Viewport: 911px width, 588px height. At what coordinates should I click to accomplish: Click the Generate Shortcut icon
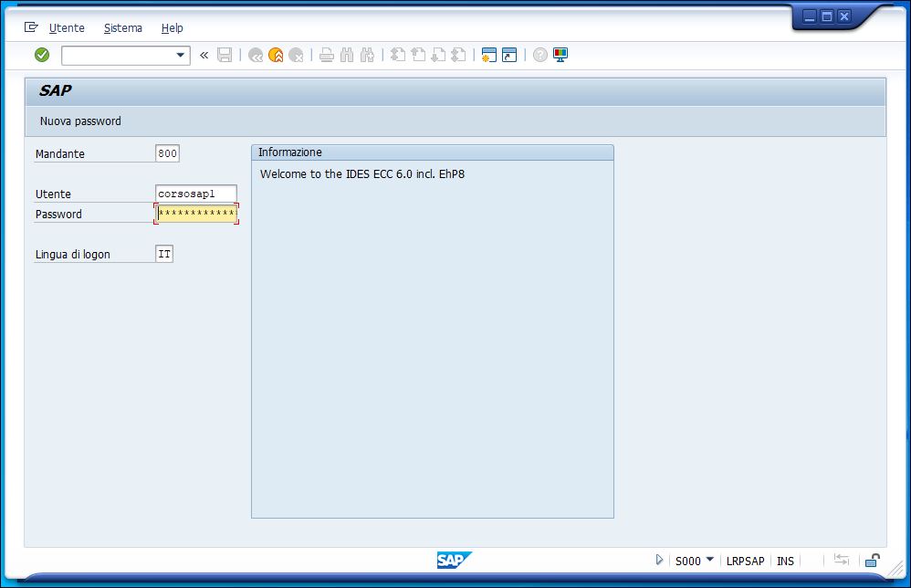(509, 55)
